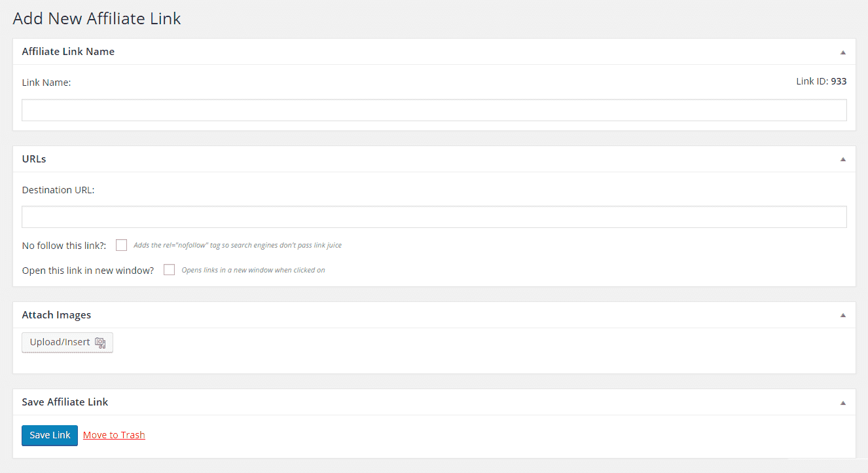Screen dimensions: 868x473
Task: Click the media icon on Upload/Insert button
Action: pyautogui.click(x=100, y=343)
